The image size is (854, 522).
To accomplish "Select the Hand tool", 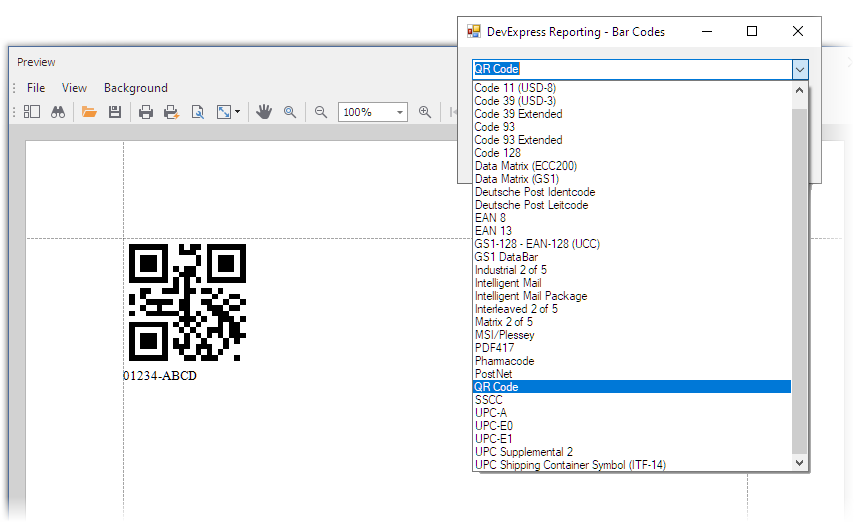I will tap(264, 112).
